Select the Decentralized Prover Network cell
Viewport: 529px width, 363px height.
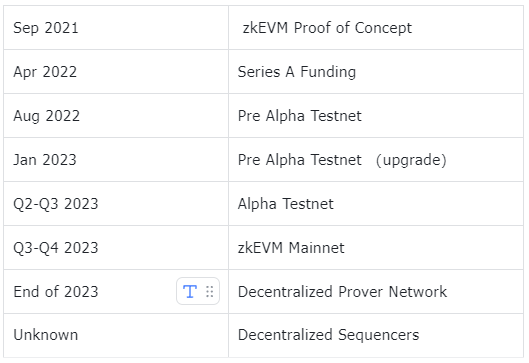376,292
